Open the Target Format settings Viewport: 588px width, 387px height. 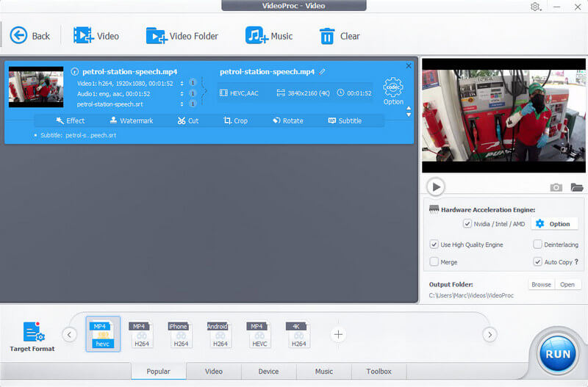coord(32,336)
